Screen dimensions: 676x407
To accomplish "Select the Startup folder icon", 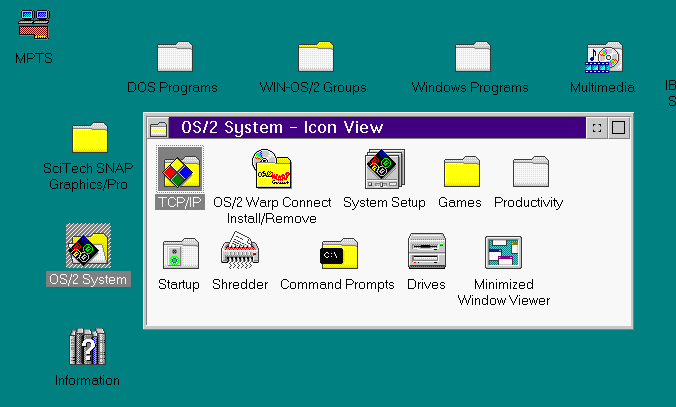I will (x=181, y=253).
